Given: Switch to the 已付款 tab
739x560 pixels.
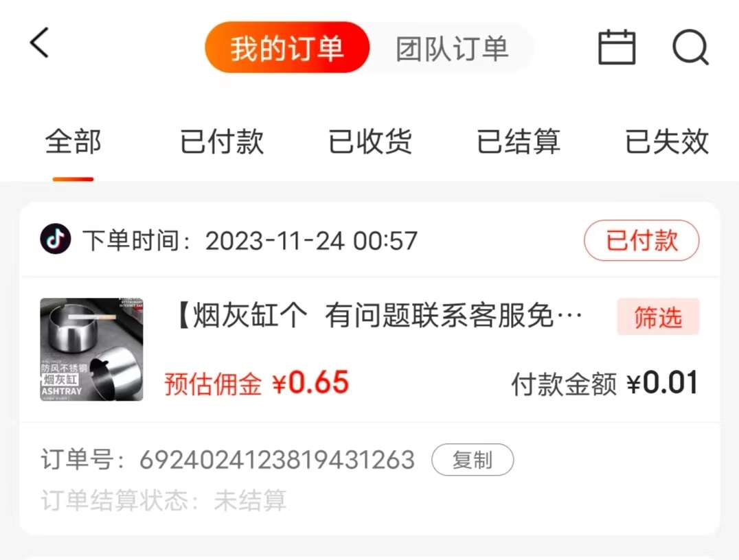Looking at the screenshot, I should pos(222,141).
